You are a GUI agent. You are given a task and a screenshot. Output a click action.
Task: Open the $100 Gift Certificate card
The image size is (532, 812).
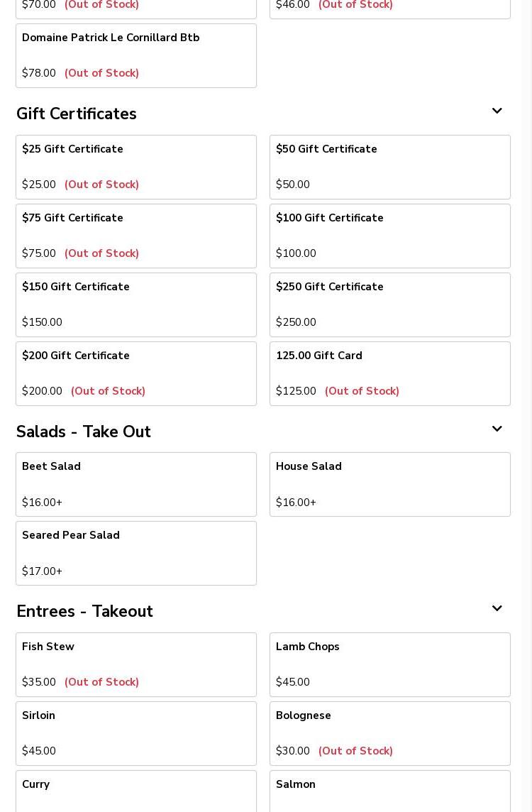[389, 236]
